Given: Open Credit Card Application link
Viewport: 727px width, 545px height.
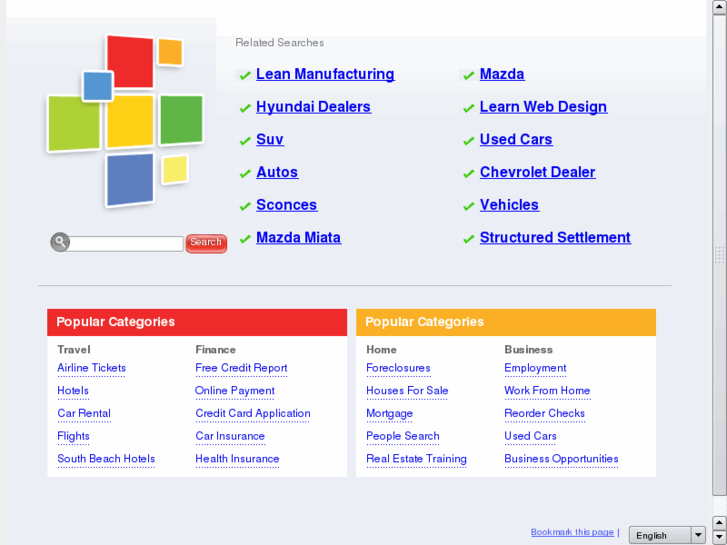Looking at the screenshot, I should pos(253,414).
